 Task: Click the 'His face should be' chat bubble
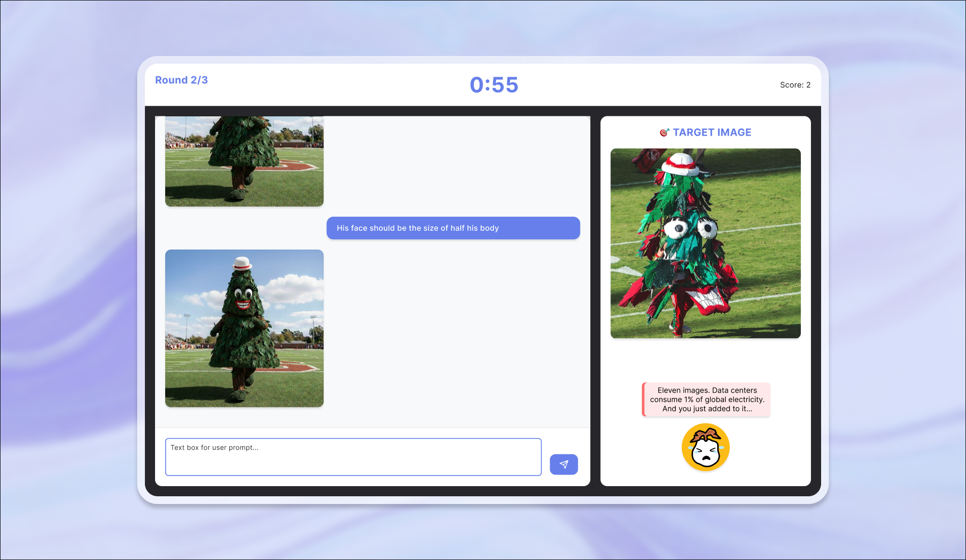[453, 228]
